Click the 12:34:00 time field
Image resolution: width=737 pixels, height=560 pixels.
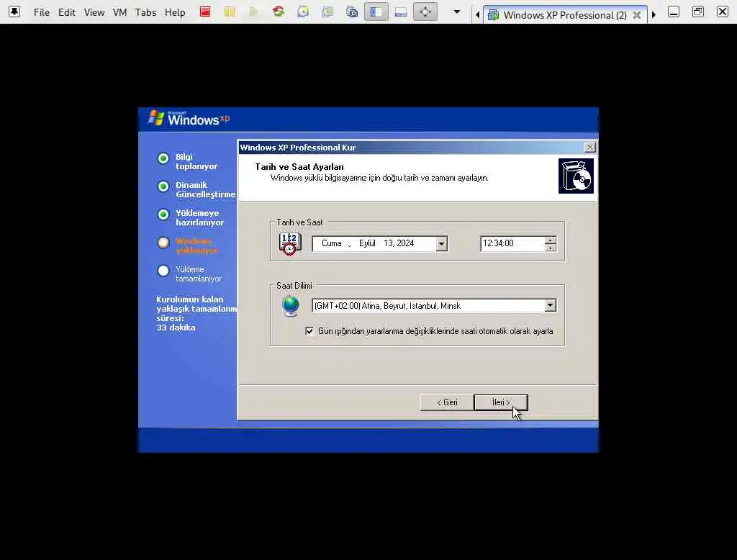click(x=512, y=243)
